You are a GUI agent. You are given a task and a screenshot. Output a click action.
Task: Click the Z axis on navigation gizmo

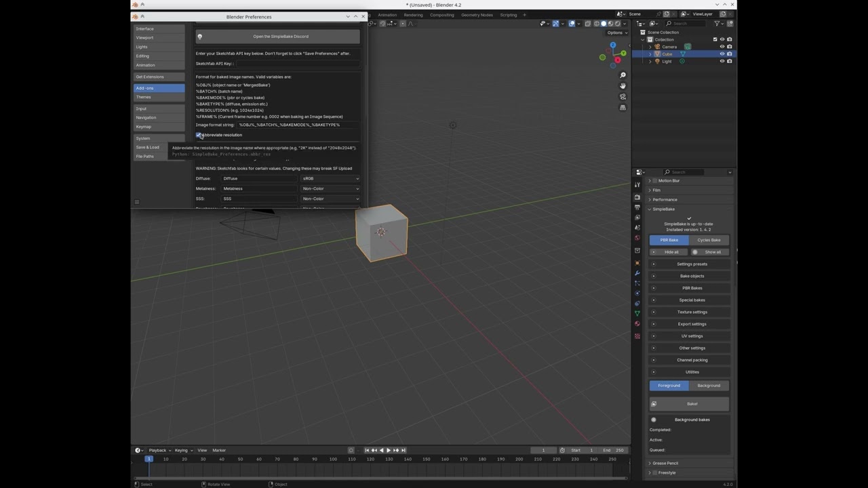[x=612, y=45]
